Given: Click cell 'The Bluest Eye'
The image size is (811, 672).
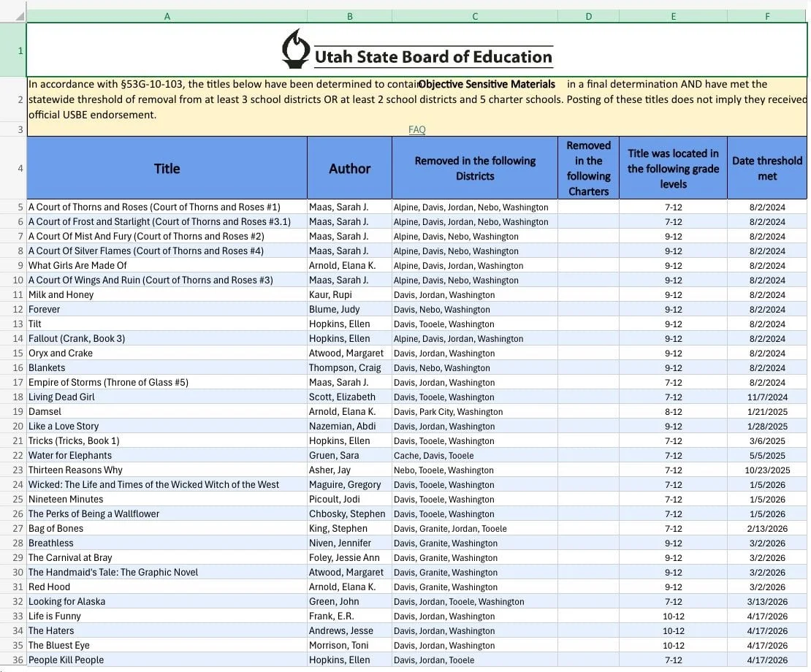Looking at the screenshot, I should (167, 645).
